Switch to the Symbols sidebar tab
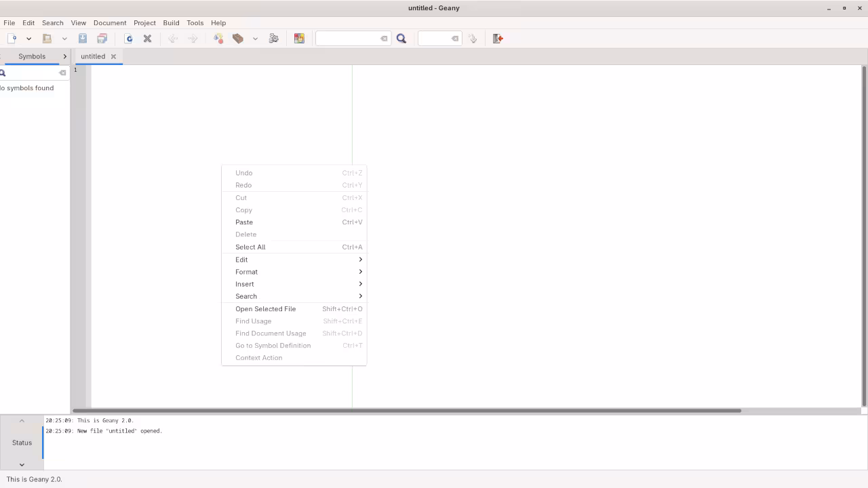868x488 pixels. [x=32, y=56]
